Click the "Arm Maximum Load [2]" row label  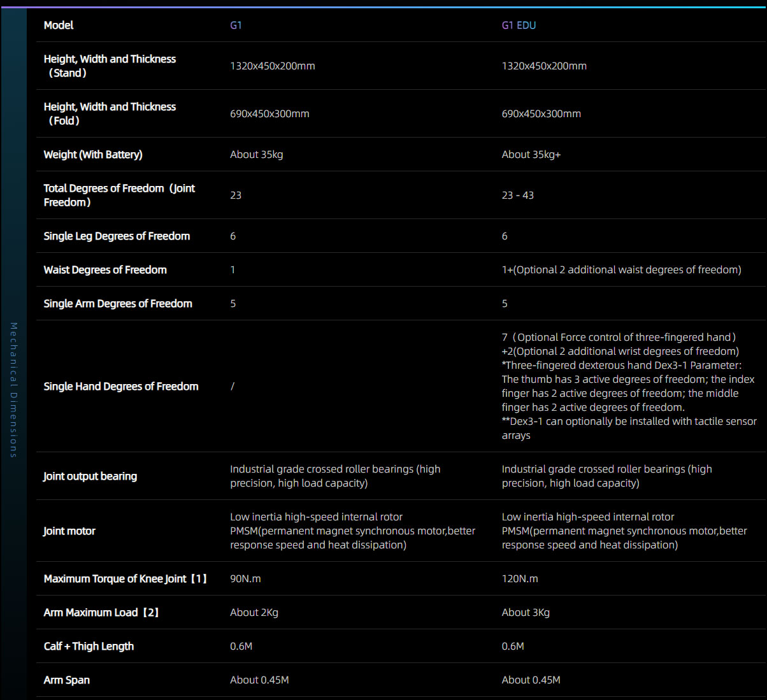click(101, 612)
